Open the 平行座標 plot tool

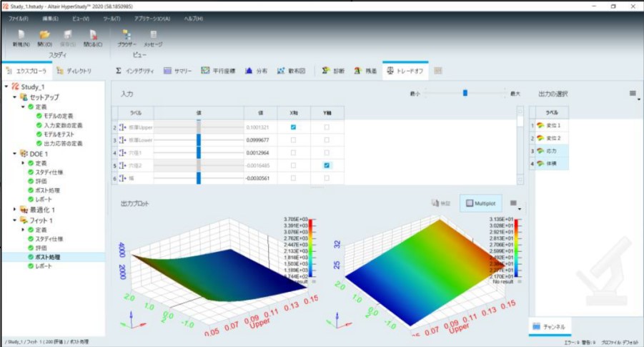click(x=205, y=71)
